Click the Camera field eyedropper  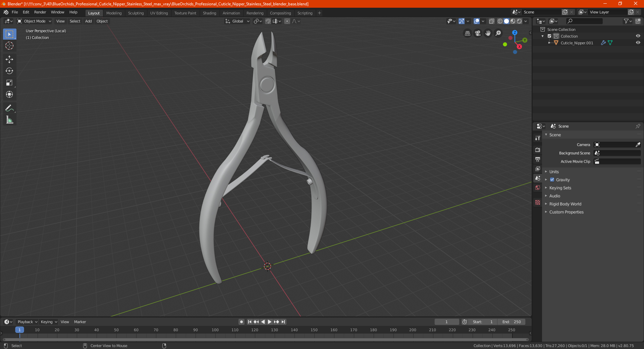pos(638,145)
